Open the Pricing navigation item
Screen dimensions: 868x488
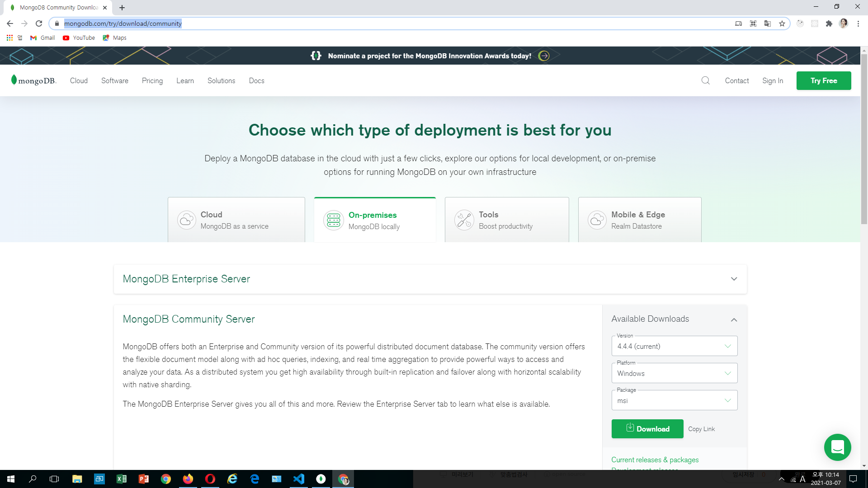point(152,80)
